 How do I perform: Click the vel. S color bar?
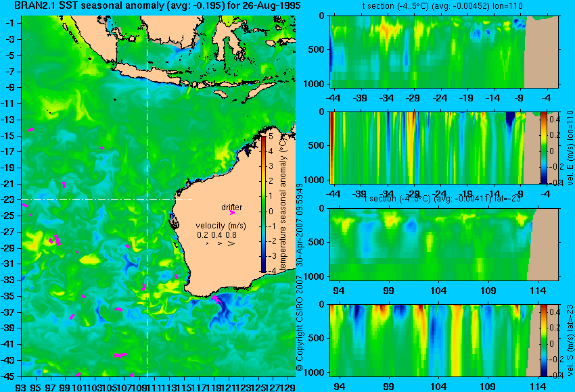point(544,341)
